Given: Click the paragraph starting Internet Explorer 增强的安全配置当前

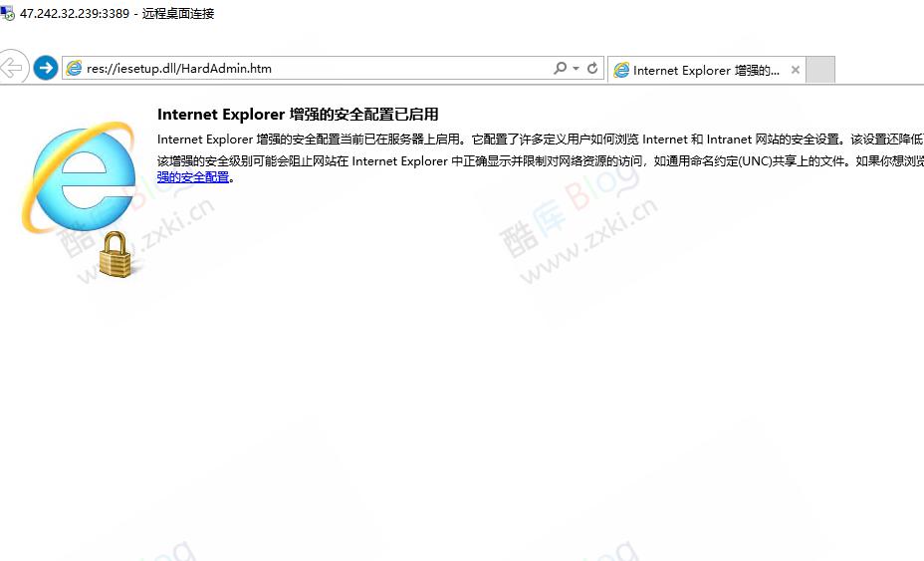Looking at the screenshot, I should [x=541, y=140].
